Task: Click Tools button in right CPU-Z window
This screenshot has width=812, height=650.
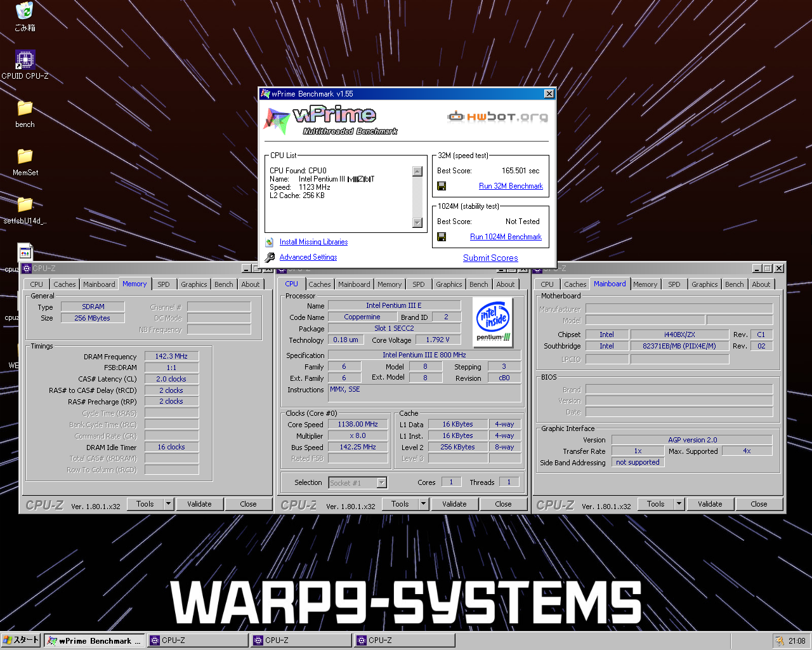Action: click(x=656, y=504)
